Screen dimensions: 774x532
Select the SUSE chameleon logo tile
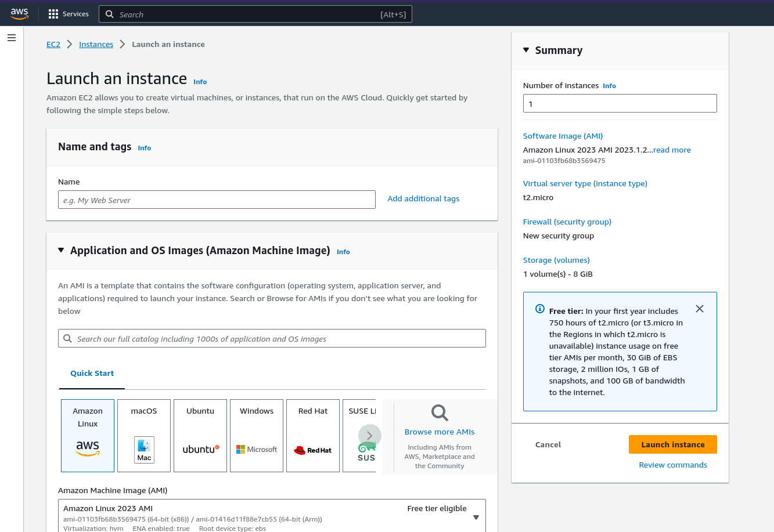coord(367,450)
